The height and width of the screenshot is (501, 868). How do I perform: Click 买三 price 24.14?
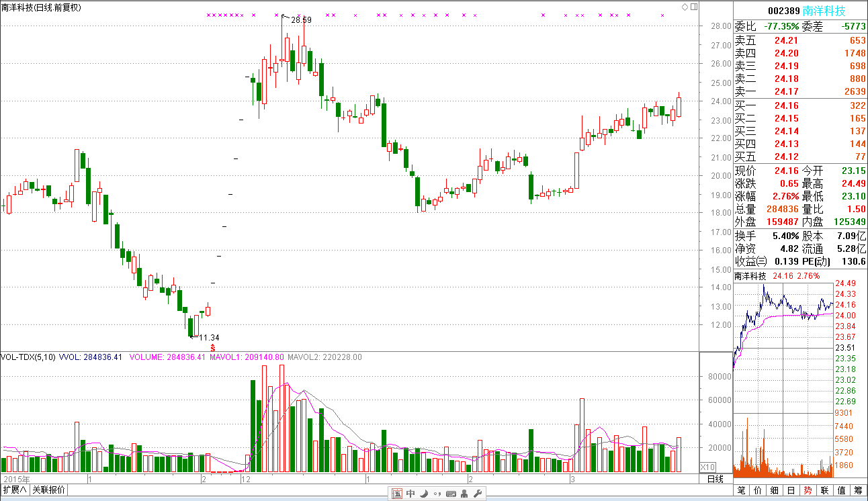787,131
